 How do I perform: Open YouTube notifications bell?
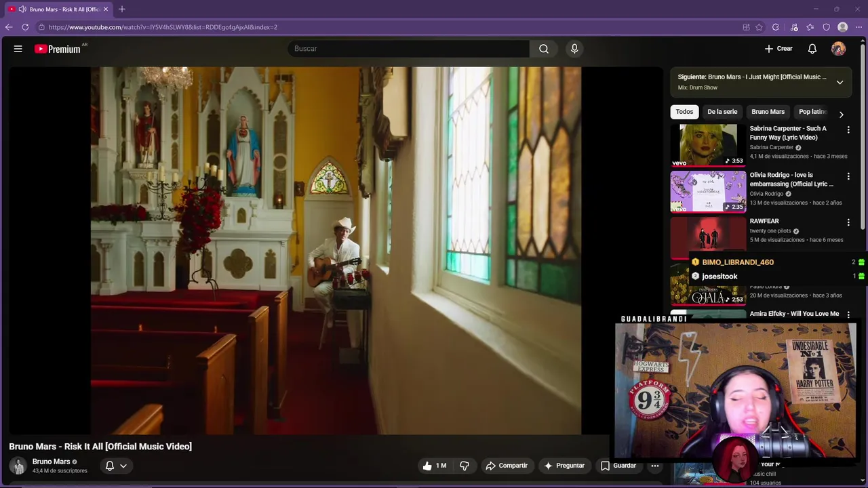tap(812, 49)
